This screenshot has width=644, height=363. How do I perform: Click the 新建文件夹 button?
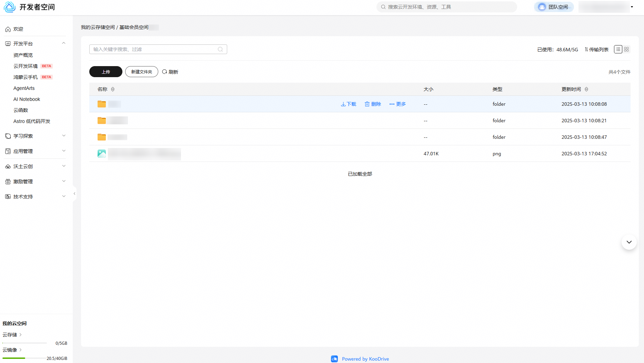coord(142,72)
